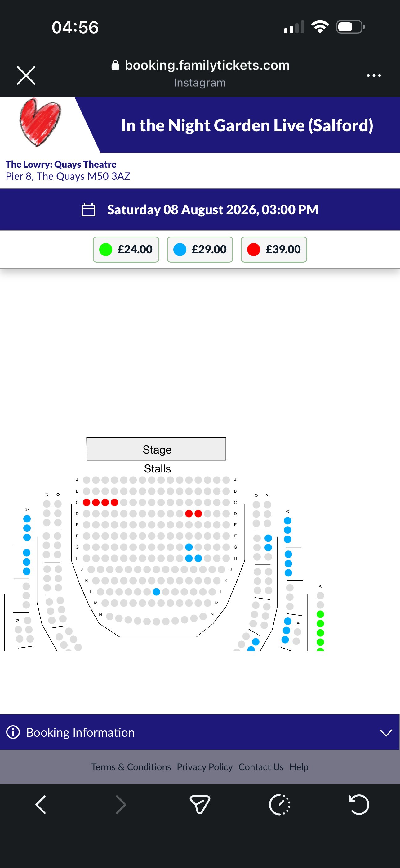Open the three-dots browser menu
The width and height of the screenshot is (400, 868).
coord(374,75)
